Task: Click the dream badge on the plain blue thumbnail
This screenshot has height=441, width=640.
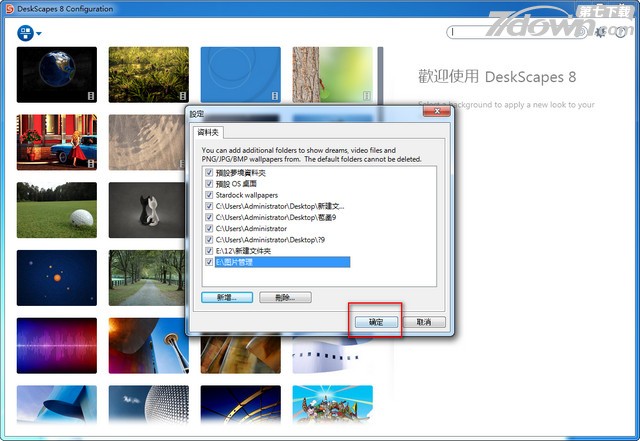Action: pos(275,96)
